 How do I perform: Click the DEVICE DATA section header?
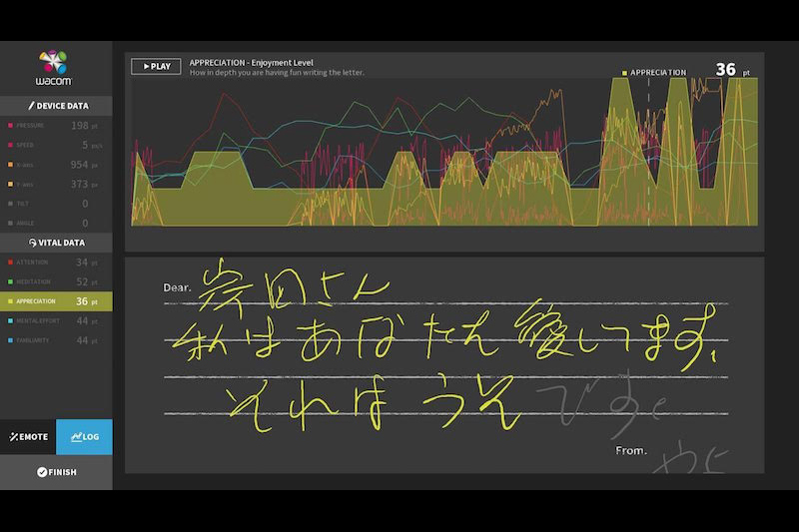[56, 106]
